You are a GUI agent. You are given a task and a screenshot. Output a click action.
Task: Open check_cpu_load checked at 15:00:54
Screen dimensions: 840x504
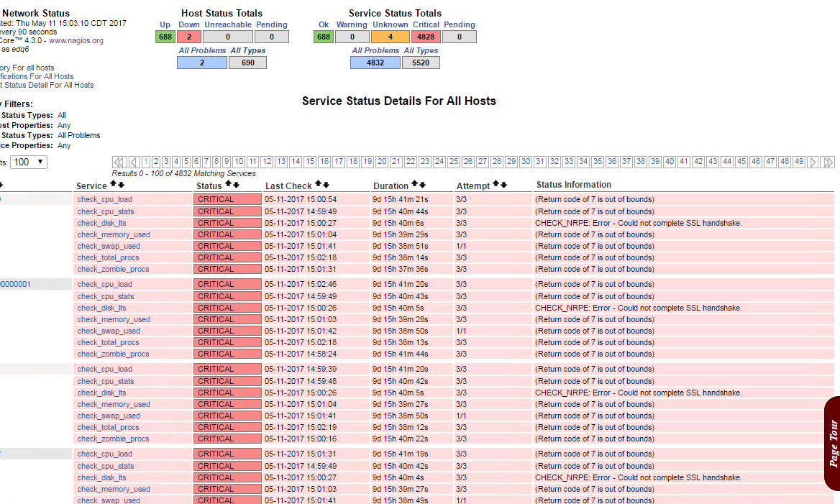[x=105, y=199]
